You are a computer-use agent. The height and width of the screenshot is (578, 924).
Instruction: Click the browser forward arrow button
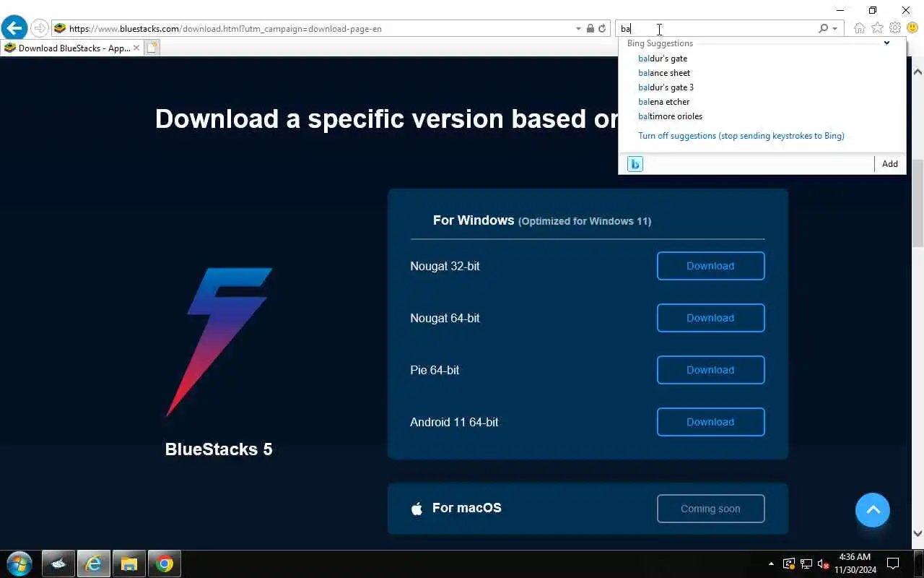click(40, 28)
